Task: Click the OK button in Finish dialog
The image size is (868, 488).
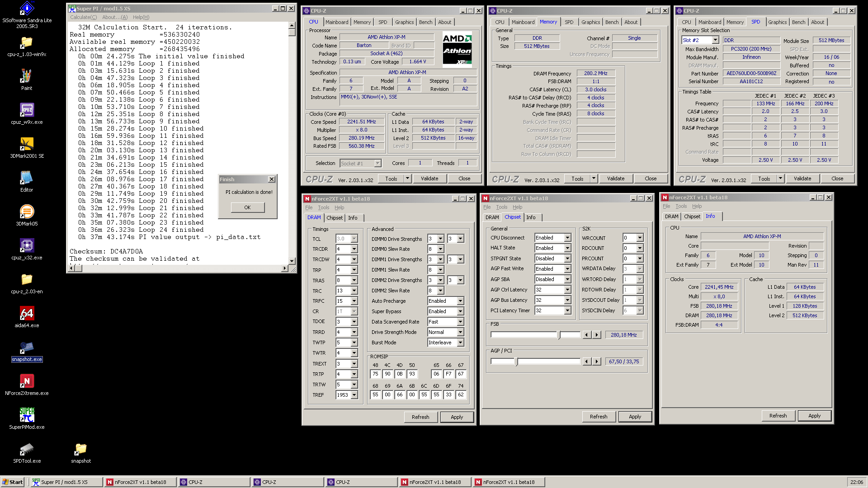Action: click(x=247, y=207)
